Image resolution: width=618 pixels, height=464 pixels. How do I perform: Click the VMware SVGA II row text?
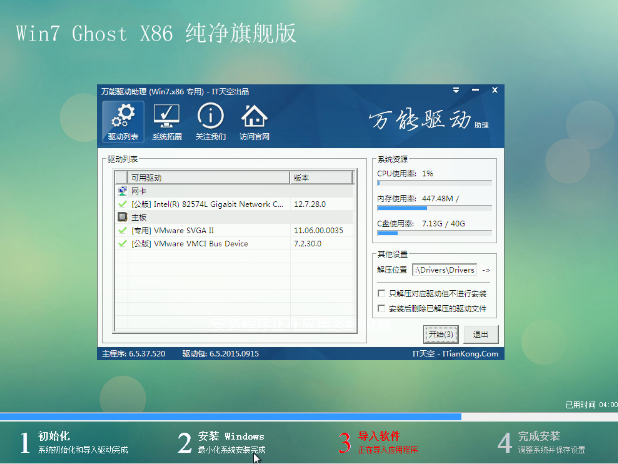pyautogui.click(x=172, y=230)
